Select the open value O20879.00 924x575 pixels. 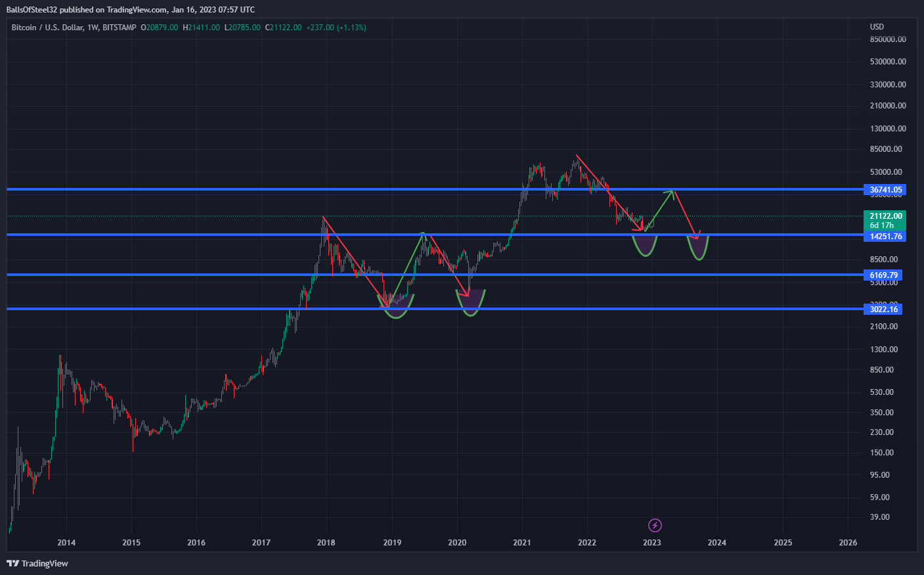pyautogui.click(x=160, y=28)
